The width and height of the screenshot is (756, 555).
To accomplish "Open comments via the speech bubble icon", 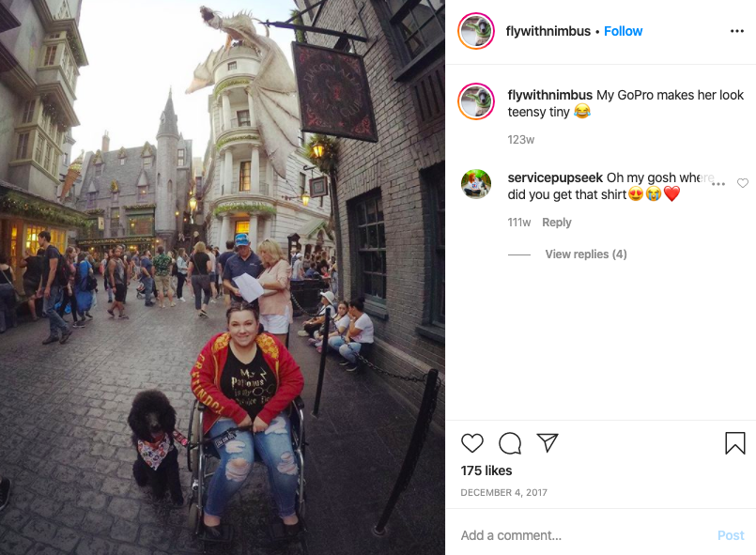I will point(510,443).
